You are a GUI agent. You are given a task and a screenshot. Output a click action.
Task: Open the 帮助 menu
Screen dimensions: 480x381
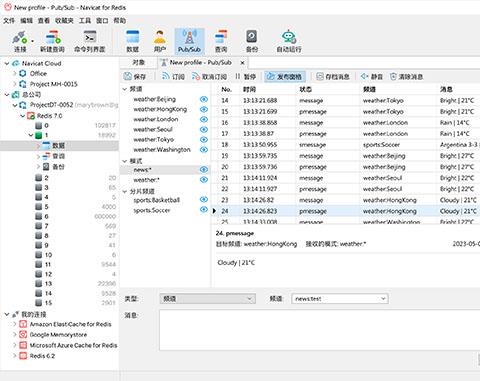(119, 21)
